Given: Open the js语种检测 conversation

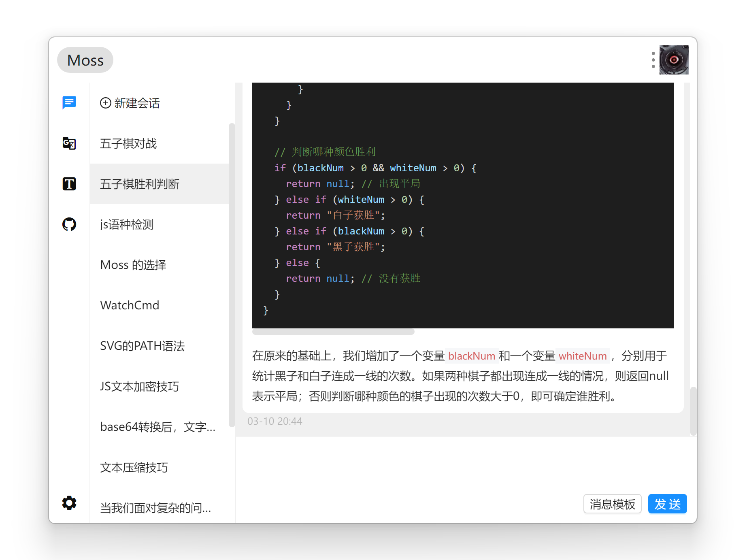Looking at the screenshot, I should tap(159, 224).
